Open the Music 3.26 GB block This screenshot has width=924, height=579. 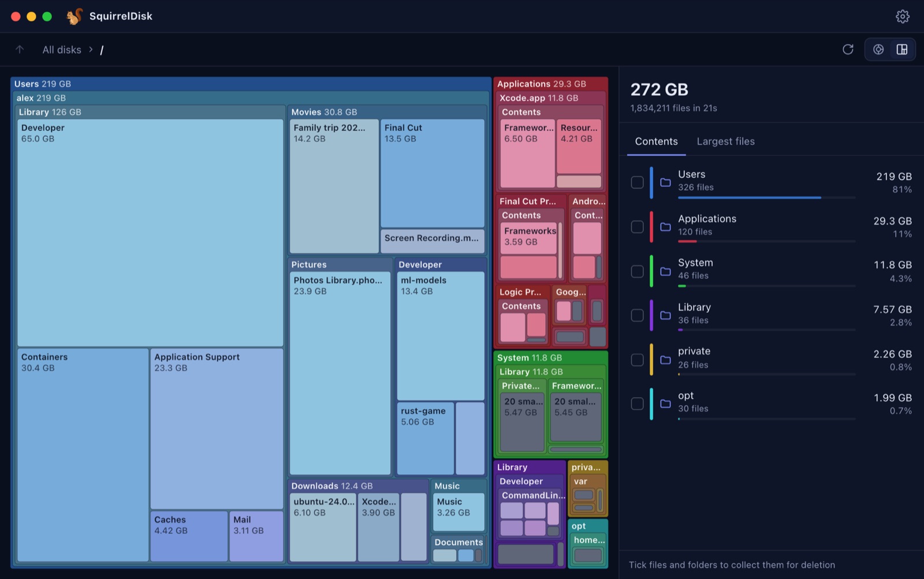pos(459,512)
